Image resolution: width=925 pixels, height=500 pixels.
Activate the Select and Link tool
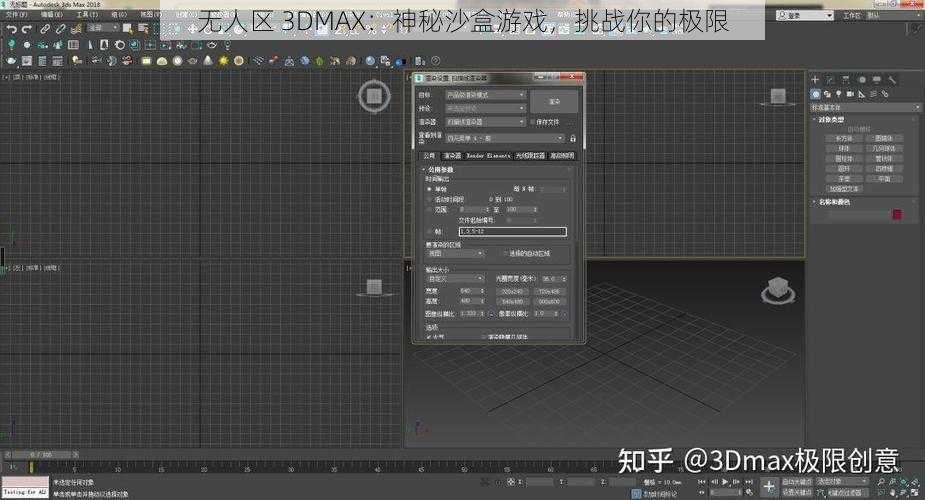(45, 28)
